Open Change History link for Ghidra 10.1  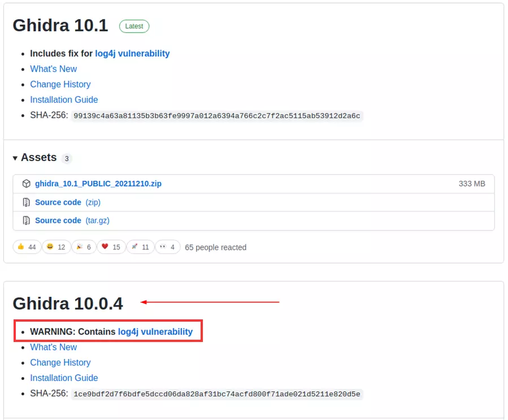[60, 84]
